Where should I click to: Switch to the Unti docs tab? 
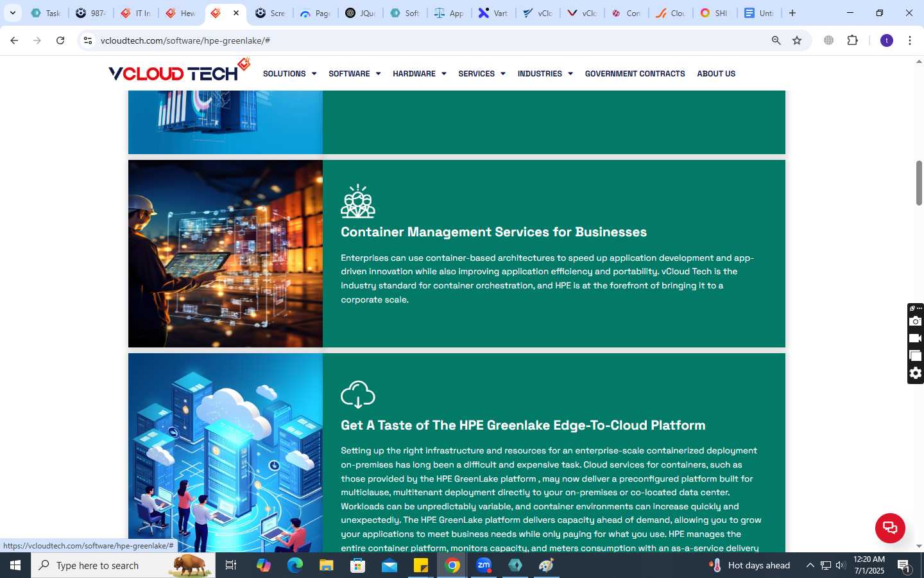tap(758, 13)
